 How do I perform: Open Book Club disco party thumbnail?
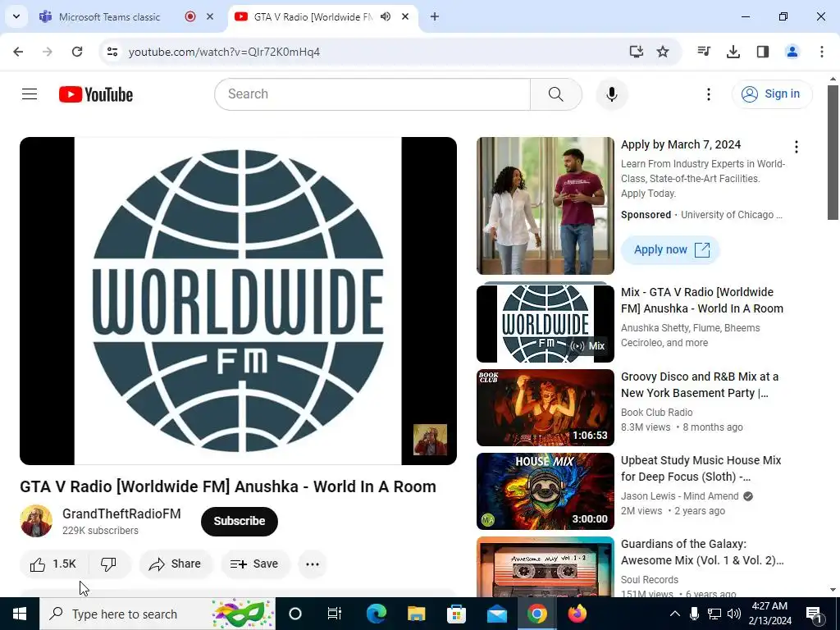tap(546, 408)
